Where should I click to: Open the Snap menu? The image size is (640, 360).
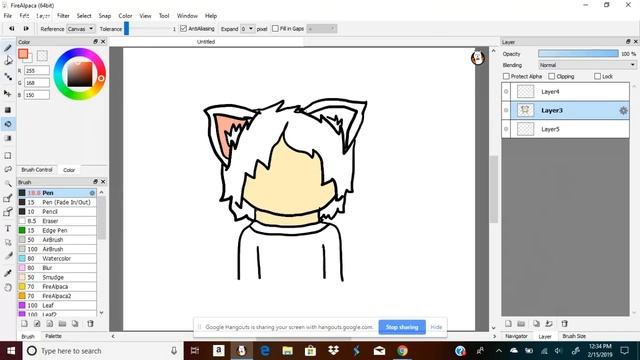105,16
